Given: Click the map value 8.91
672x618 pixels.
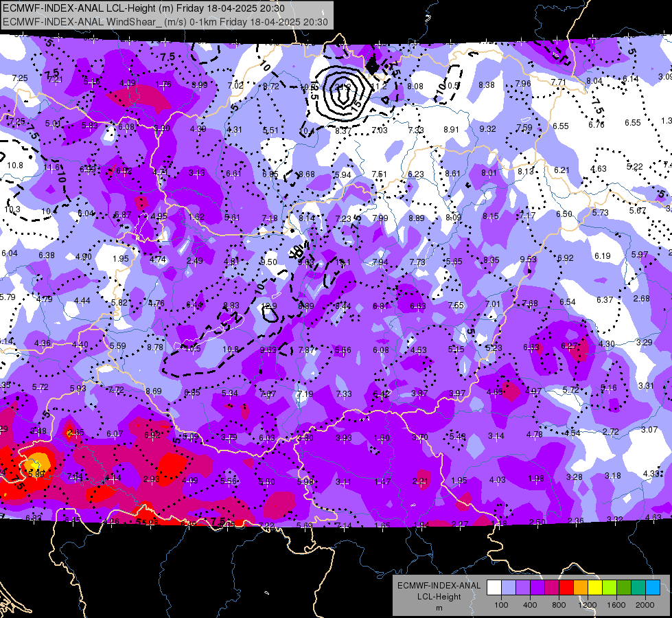Looking at the screenshot, I should tap(451, 129).
